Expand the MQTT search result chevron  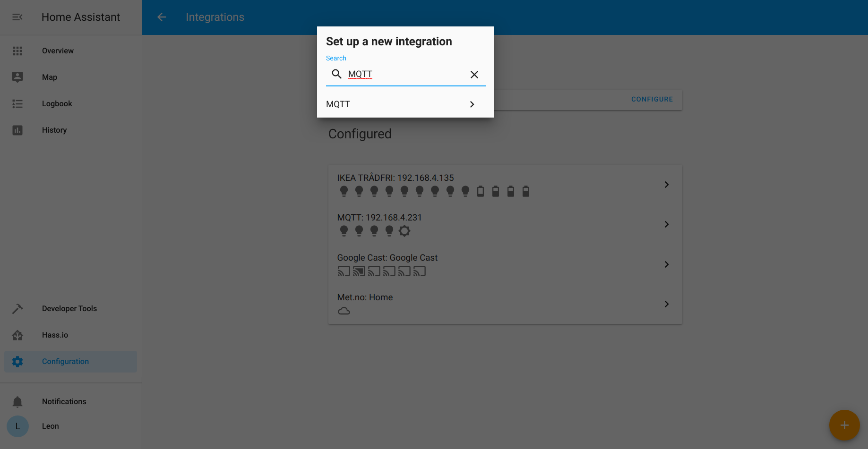472,104
